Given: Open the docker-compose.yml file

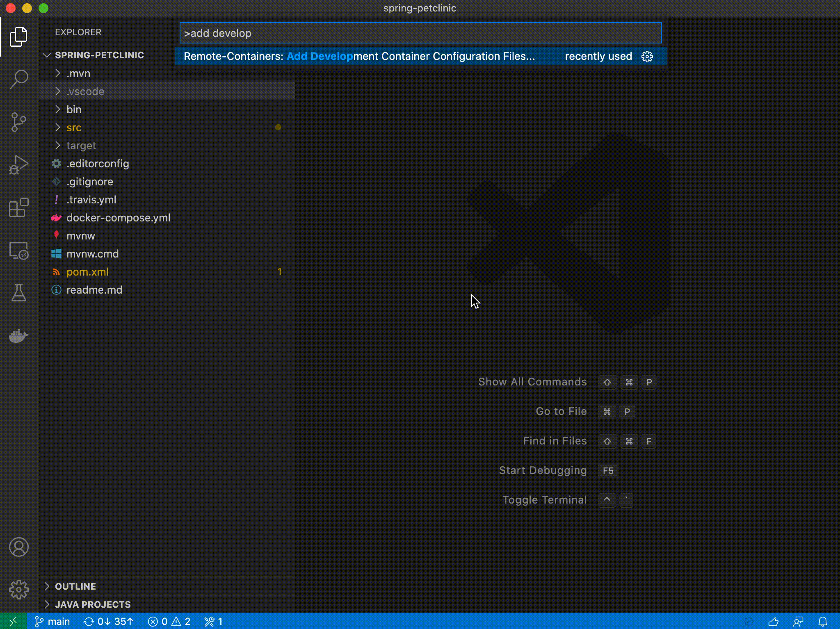Looking at the screenshot, I should coord(118,218).
